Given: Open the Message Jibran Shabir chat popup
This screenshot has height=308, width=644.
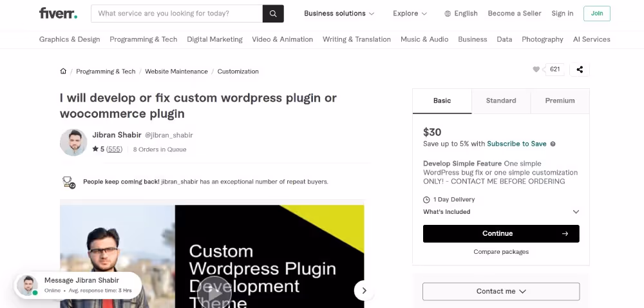Looking at the screenshot, I should 78,285.
